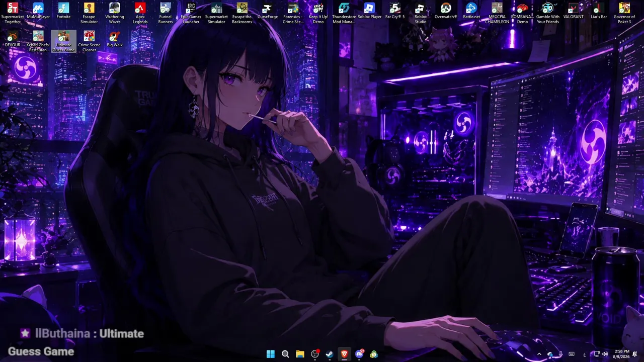Click the MECCHA CHAMELEON desktop icon
Screen dimensions: 644x362
click(x=497, y=14)
